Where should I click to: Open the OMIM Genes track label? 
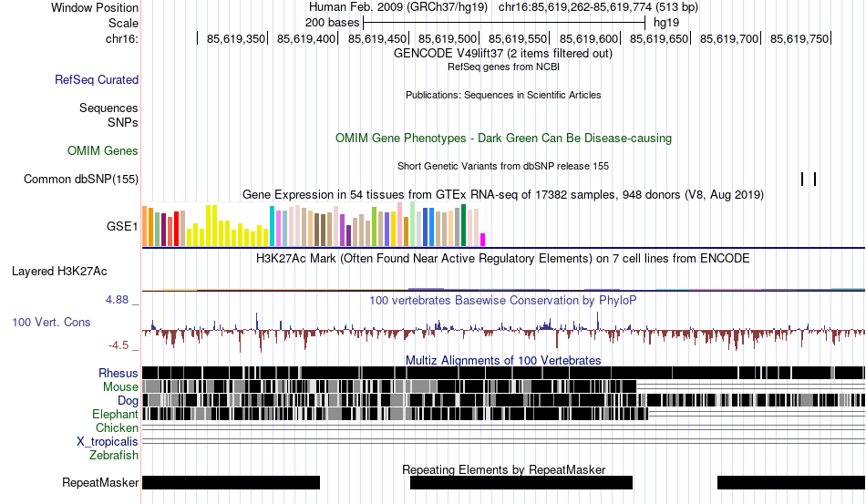[103, 150]
